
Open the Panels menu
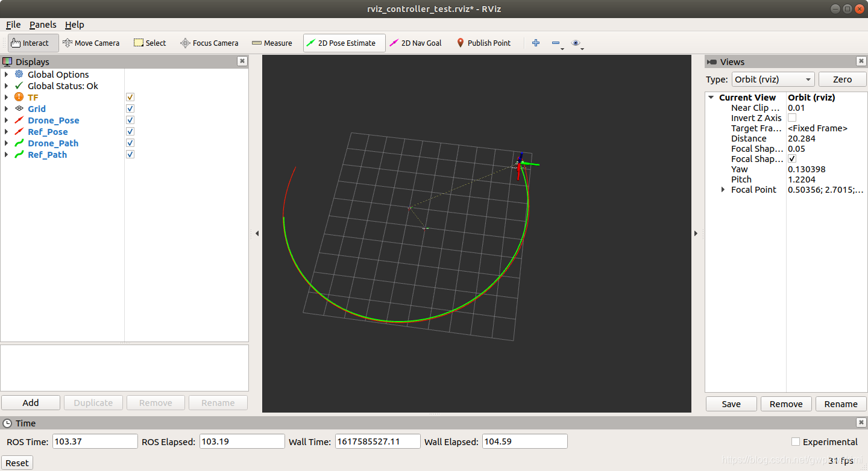click(43, 25)
